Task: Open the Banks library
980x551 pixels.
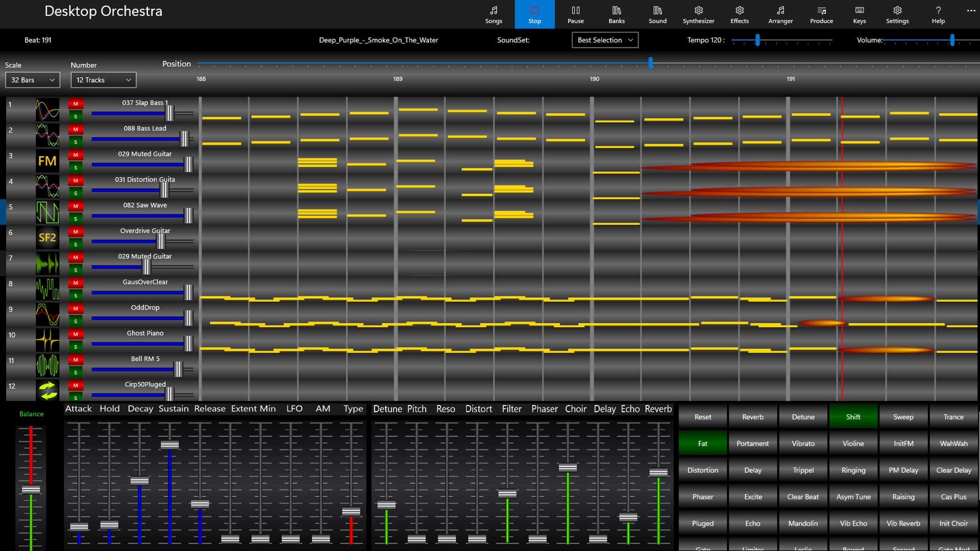Action: click(x=616, y=14)
